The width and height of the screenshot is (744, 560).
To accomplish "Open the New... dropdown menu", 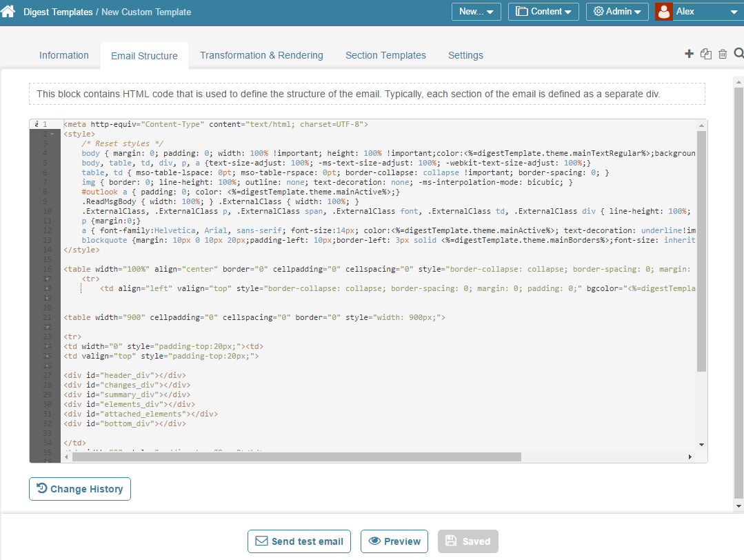I will 476,12.
